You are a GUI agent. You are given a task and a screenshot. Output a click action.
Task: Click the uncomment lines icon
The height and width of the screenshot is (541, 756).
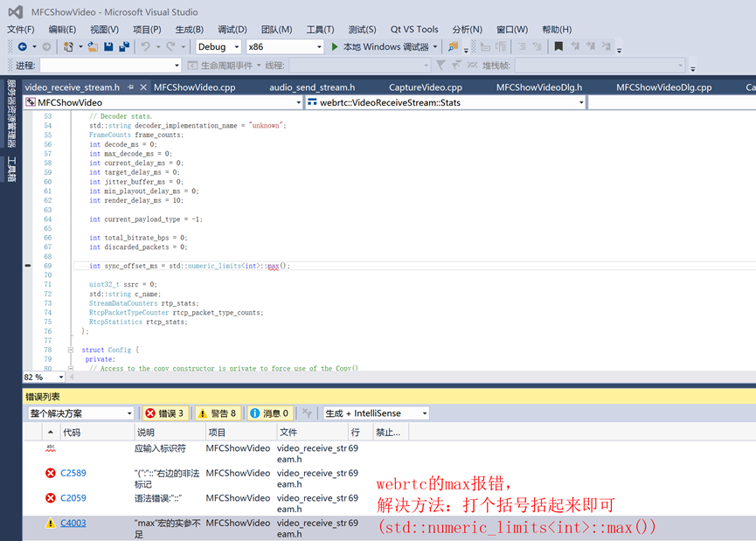(537, 47)
